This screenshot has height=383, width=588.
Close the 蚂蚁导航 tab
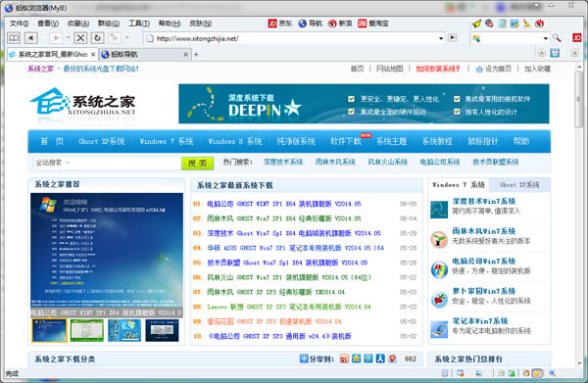(185, 55)
